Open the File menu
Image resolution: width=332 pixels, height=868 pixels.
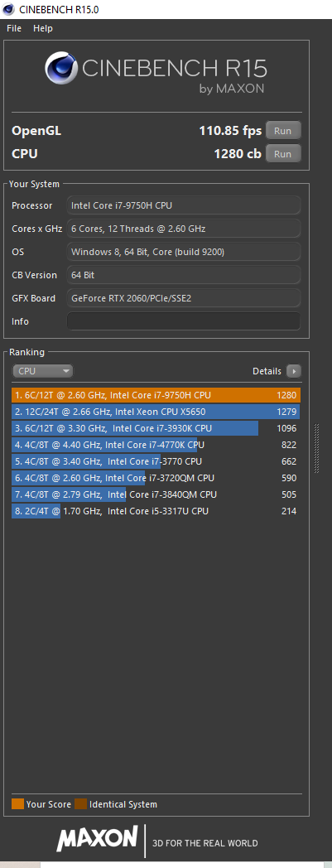pos(14,28)
